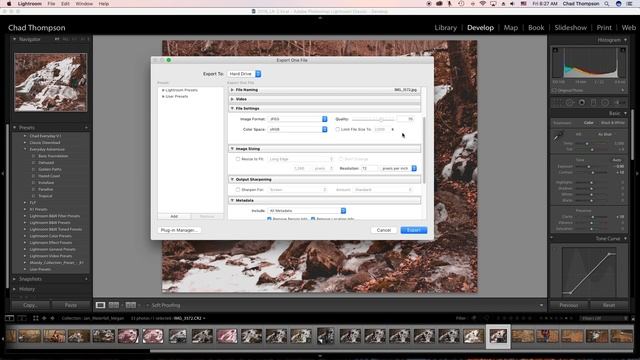This screenshot has height=360, width=640.
Task: Switch to the Book module
Action: pos(536,27)
